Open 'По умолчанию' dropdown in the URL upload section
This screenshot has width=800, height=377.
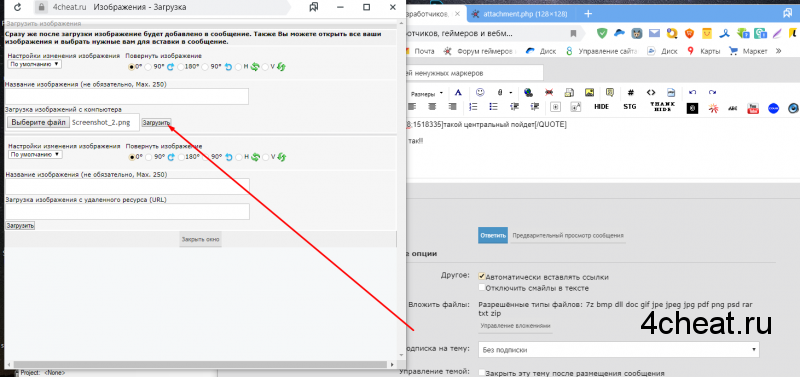(35, 154)
